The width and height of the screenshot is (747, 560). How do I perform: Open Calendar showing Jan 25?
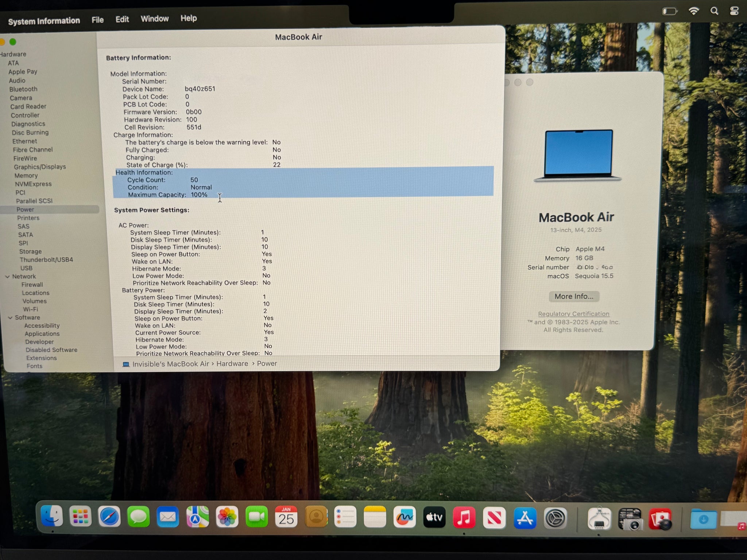pyautogui.click(x=286, y=517)
